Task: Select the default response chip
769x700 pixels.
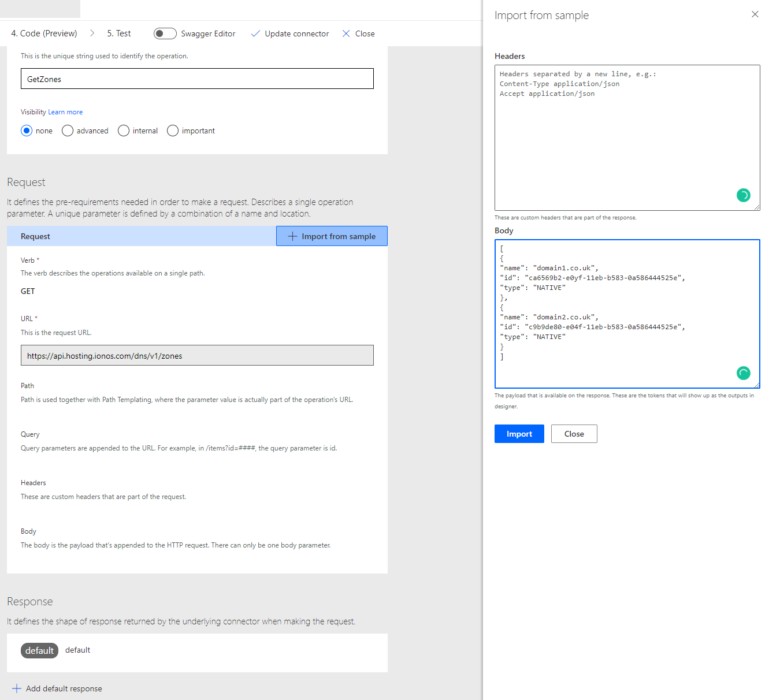Action: (x=39, y=650)
